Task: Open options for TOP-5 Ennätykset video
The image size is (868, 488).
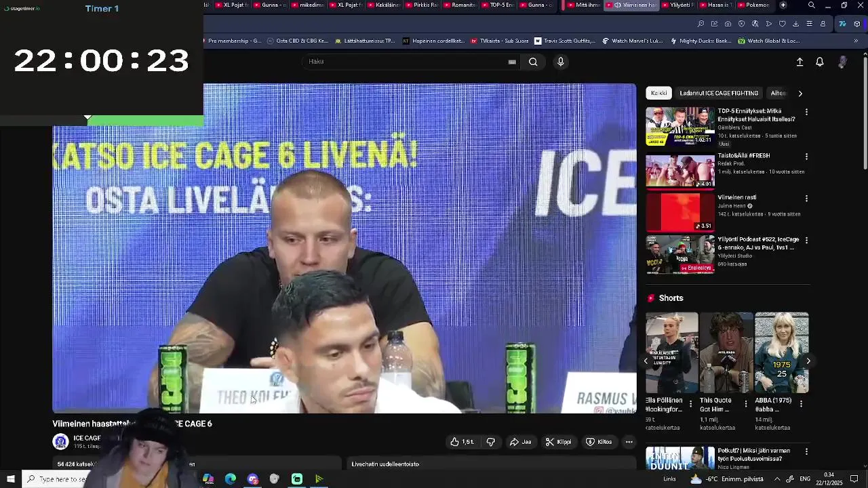Action: pos(806,112)
